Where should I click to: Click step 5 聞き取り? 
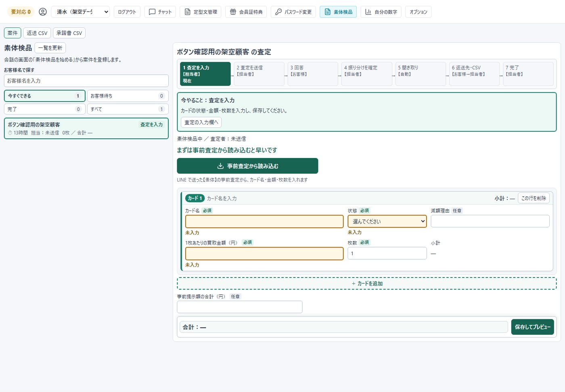tap(421, 74)
